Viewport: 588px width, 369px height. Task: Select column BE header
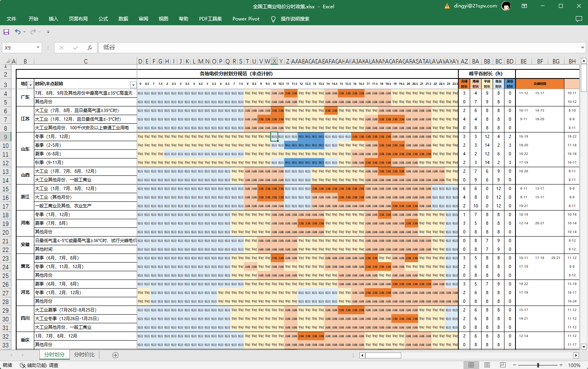524,61
